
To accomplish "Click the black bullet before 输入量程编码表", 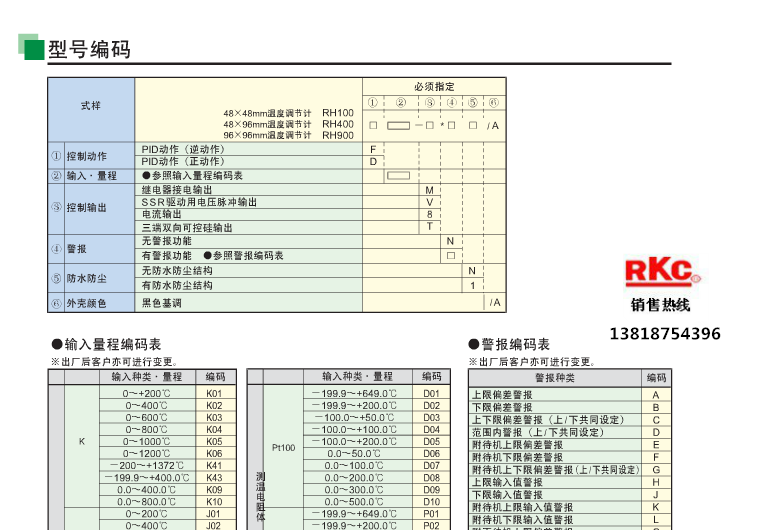I will coord(57,344).
